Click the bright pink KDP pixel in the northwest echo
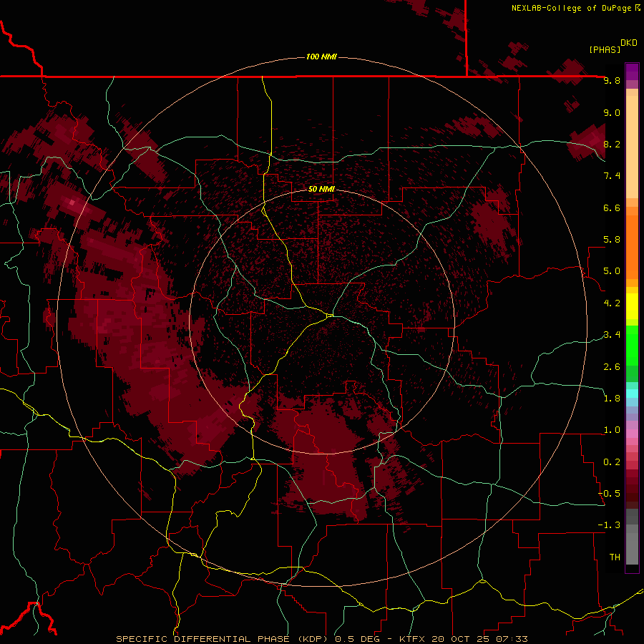Viewport: 644px width, 644px height. pos(72,202)
